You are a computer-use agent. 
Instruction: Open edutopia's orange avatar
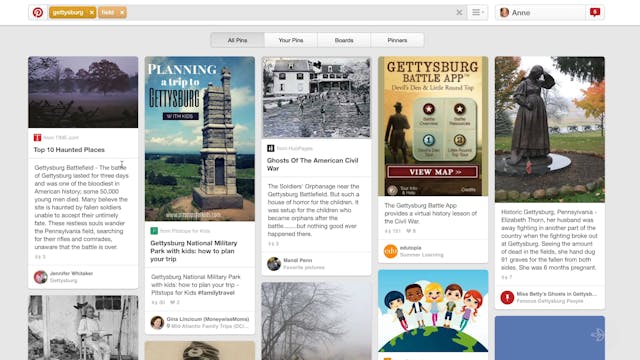(x=391, y=251)
